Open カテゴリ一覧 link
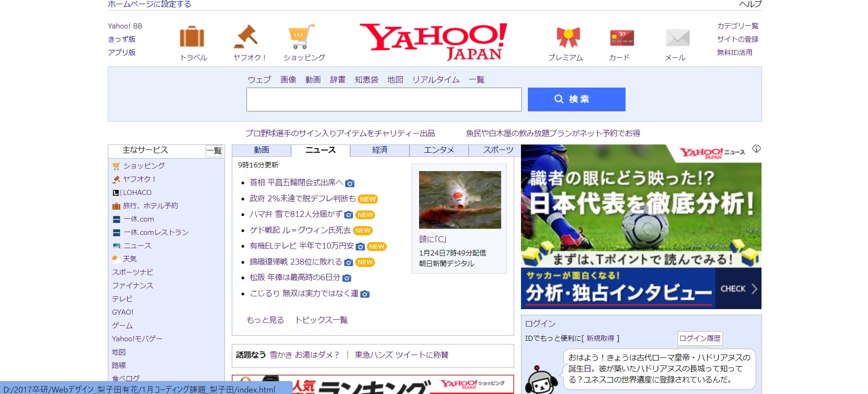The image size is (868, 394). click(x=738, y=26)
